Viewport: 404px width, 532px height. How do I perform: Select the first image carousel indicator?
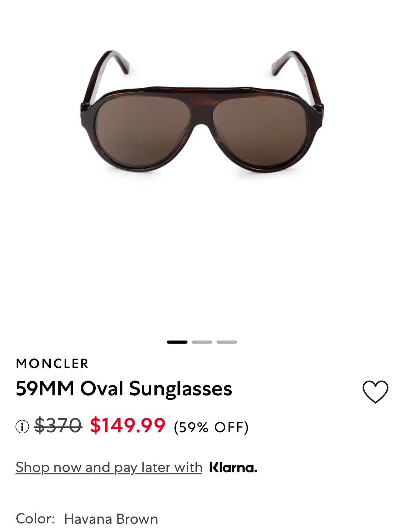tap(177, 342)
